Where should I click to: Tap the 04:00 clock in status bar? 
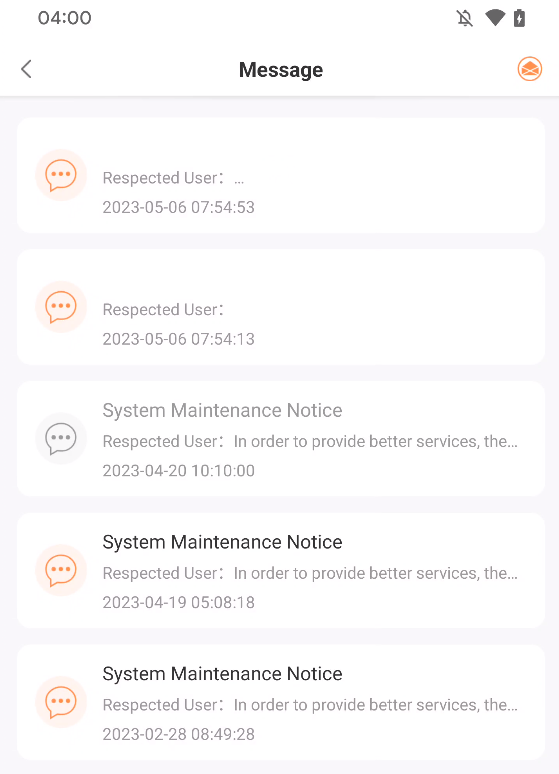(x=65, y=18)
